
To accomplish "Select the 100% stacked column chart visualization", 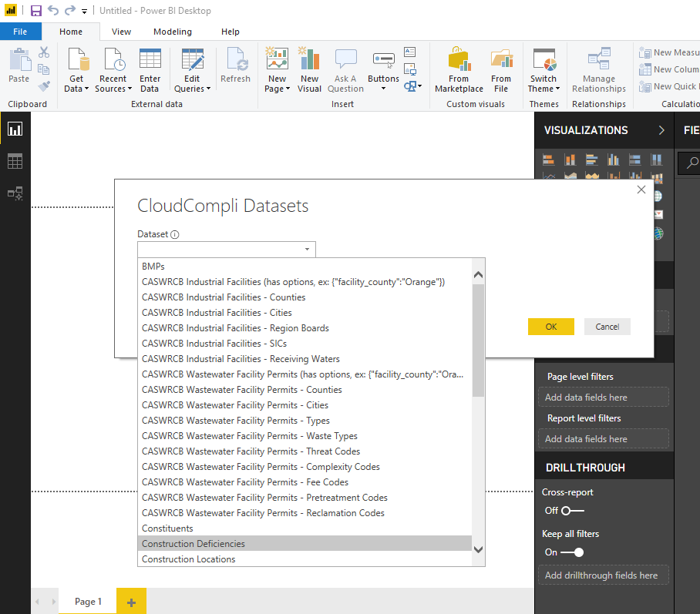I will (656, 159).
